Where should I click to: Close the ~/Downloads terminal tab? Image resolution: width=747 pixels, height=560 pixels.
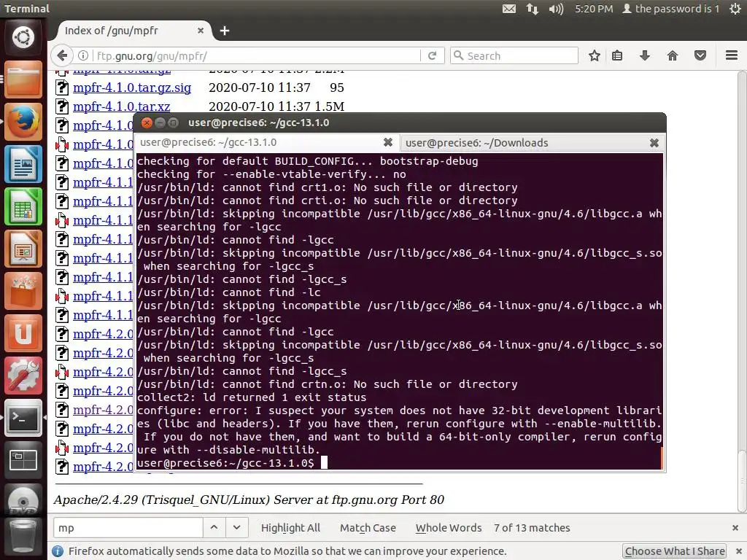click(654, 143)
